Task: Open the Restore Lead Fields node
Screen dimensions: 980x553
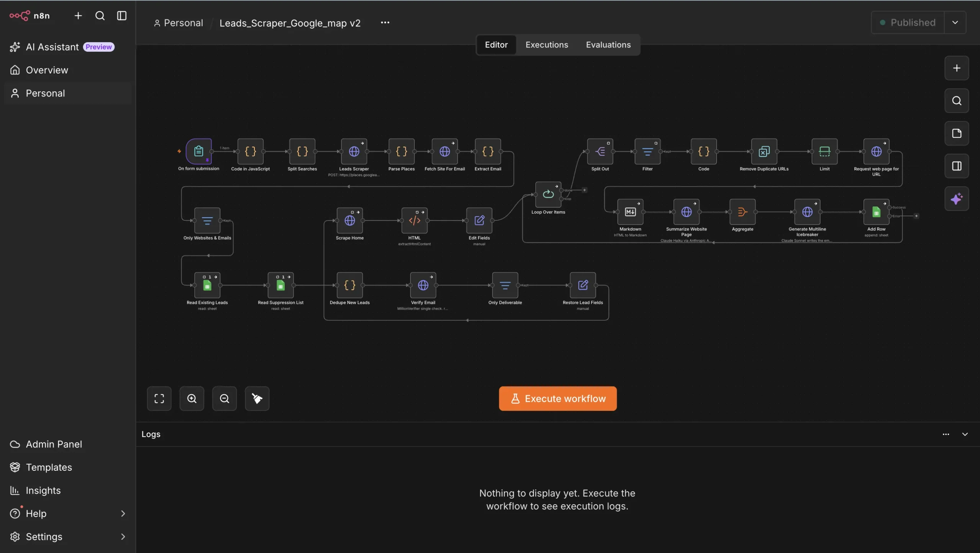Action: click(583, 285)
